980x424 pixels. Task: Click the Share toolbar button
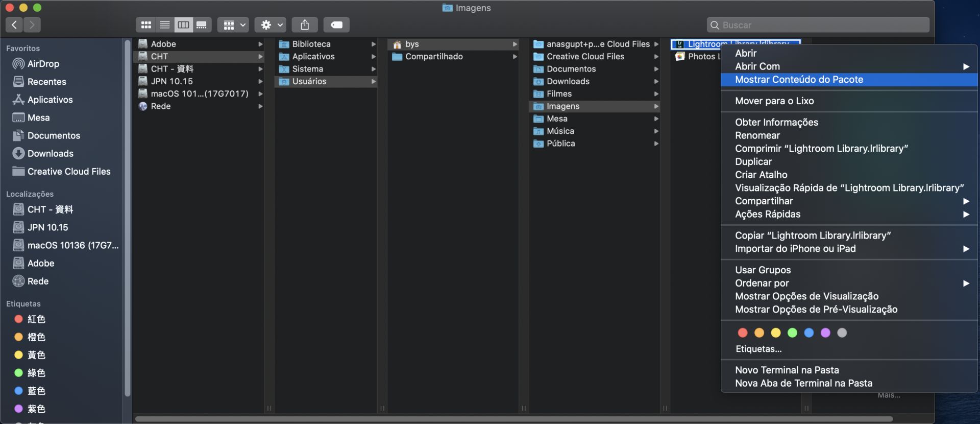[305, 25]
